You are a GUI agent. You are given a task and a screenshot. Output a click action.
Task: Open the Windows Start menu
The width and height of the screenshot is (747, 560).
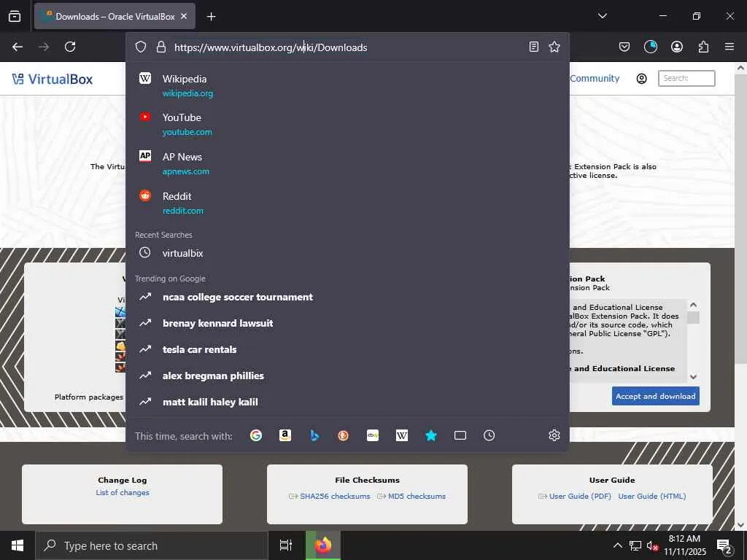[x=18, y=545]
